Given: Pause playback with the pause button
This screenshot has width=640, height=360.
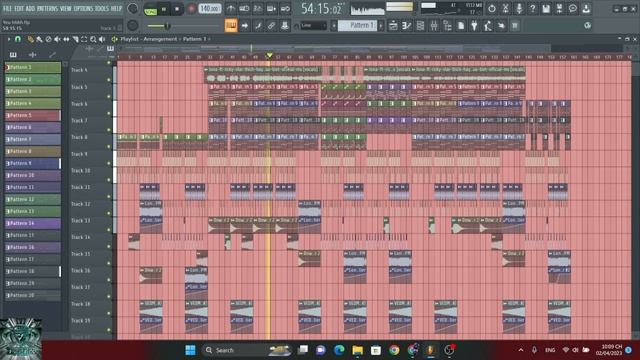Looking at the screenshot, I should tap(164, 9).
